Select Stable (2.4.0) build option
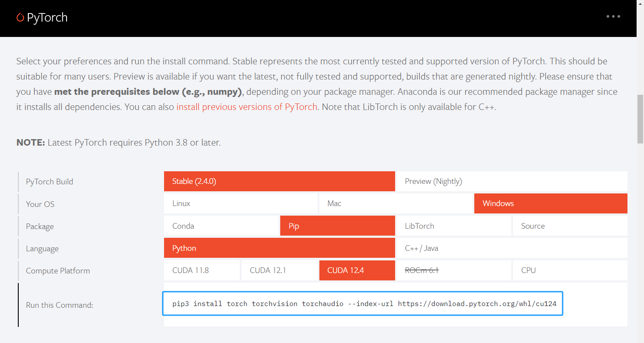The width and height of the screenshot is (644, 343). pos(279,181)
